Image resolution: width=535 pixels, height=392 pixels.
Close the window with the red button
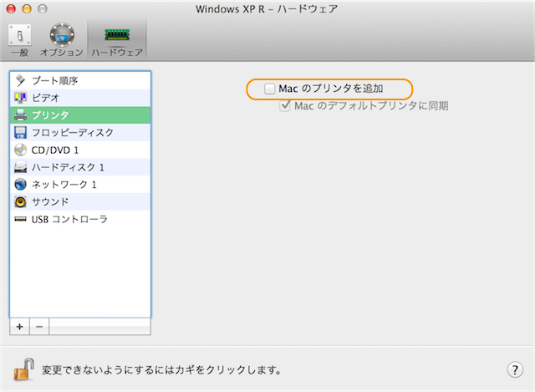point(11,9)
